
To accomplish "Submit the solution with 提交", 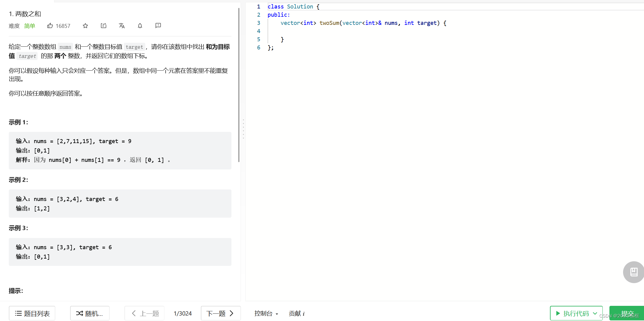I will click(x=627, y=313).
